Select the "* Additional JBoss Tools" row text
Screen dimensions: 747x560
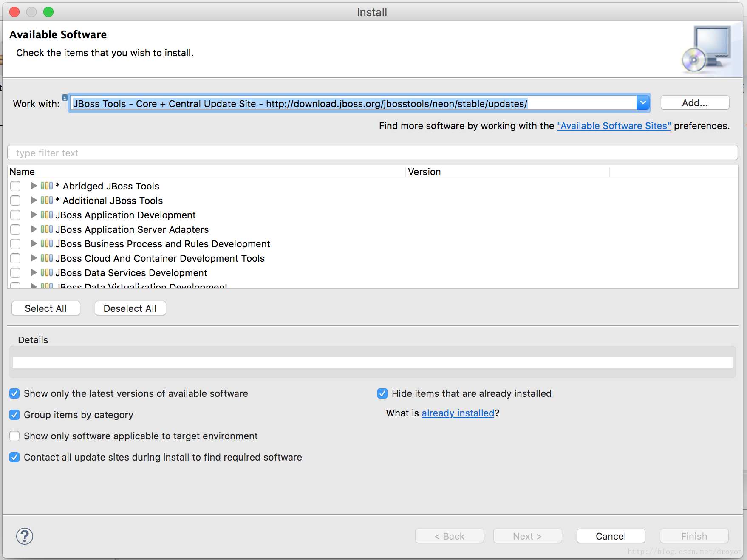[x=109, y=201]
